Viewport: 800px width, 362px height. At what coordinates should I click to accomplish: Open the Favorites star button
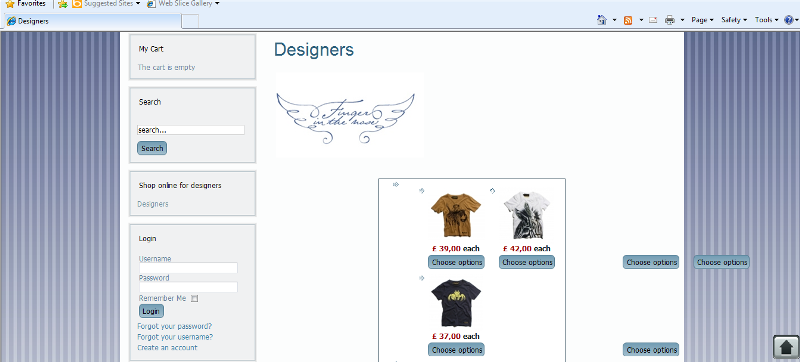click(26, 4)
